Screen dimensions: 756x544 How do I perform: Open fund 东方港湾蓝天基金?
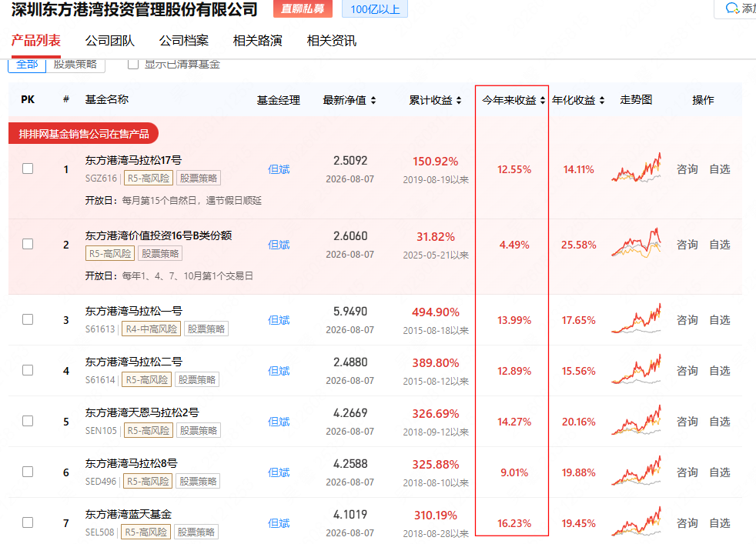(x=129, y=514)
